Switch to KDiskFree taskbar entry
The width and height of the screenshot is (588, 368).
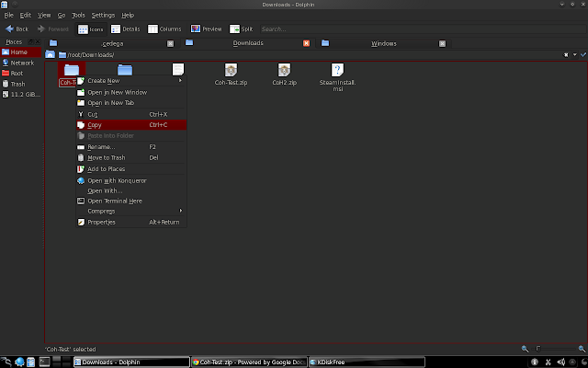(x=367, y=362)
